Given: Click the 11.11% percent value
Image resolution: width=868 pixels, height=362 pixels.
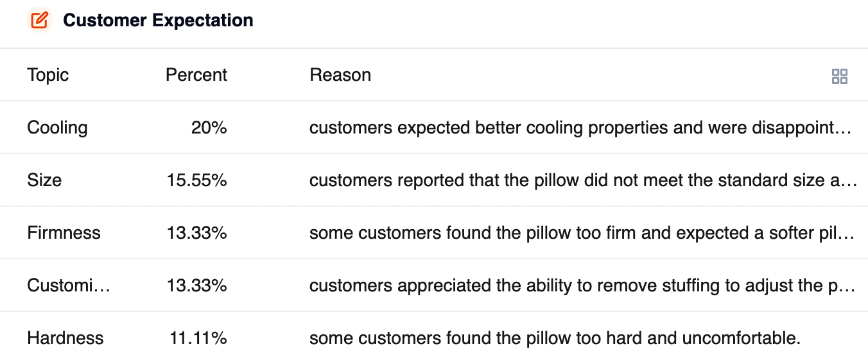Looking at the screenshot, I should pos(198,338).
